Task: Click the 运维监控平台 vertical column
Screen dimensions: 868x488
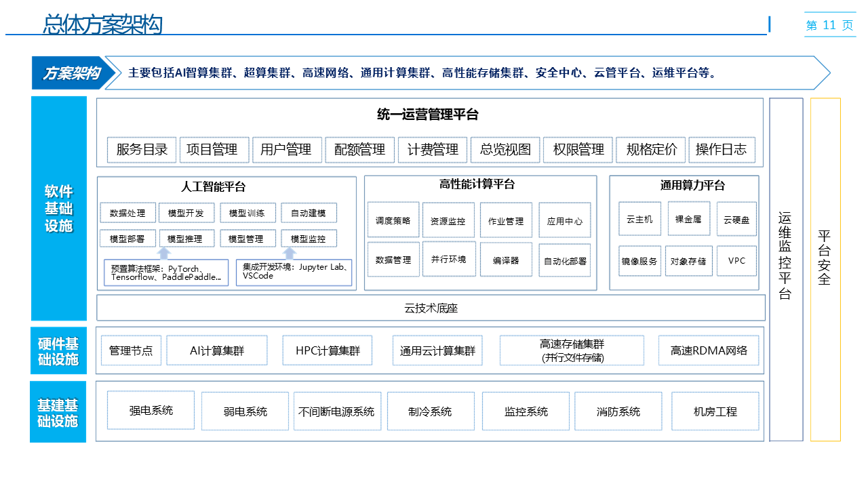Action: click(786, 270)
